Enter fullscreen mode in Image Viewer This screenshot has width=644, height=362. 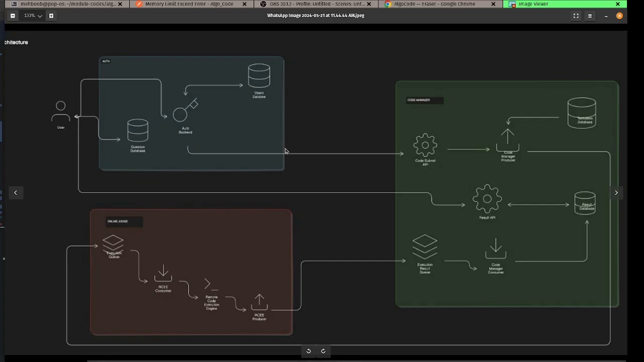[576, 16]
